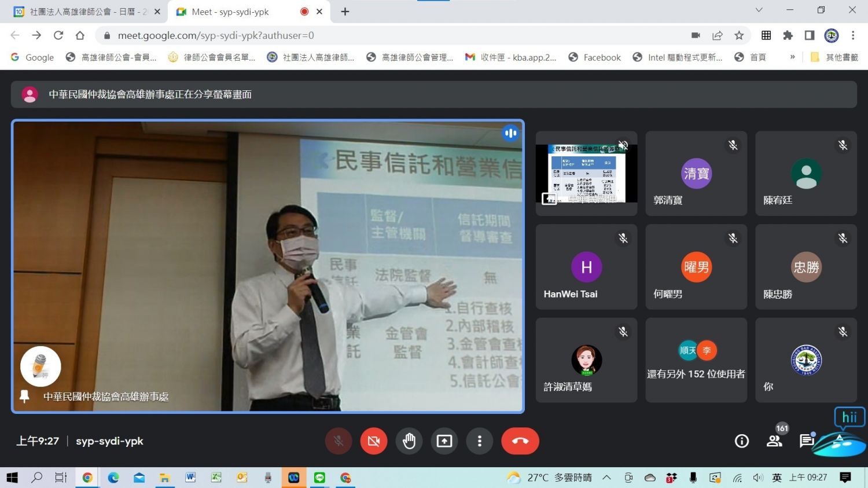Go back to the previous page

coord(15,35)
